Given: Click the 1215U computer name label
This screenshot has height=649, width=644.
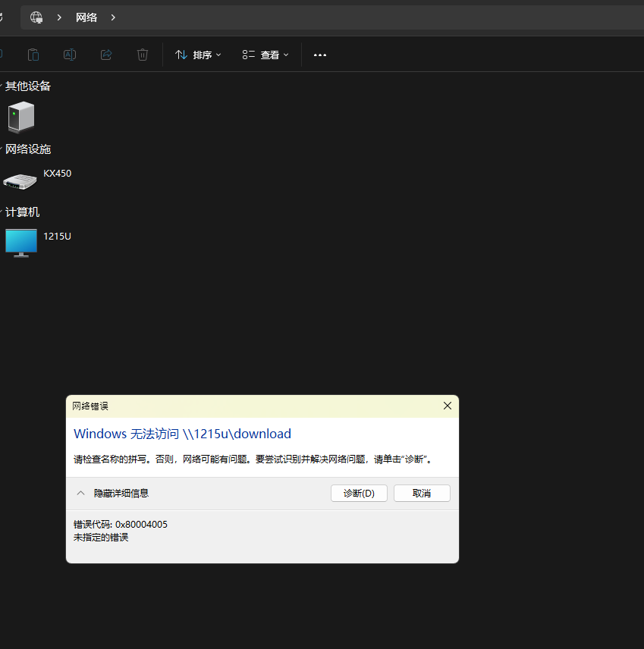Looking at the screenshot, I should click(57, 237).
